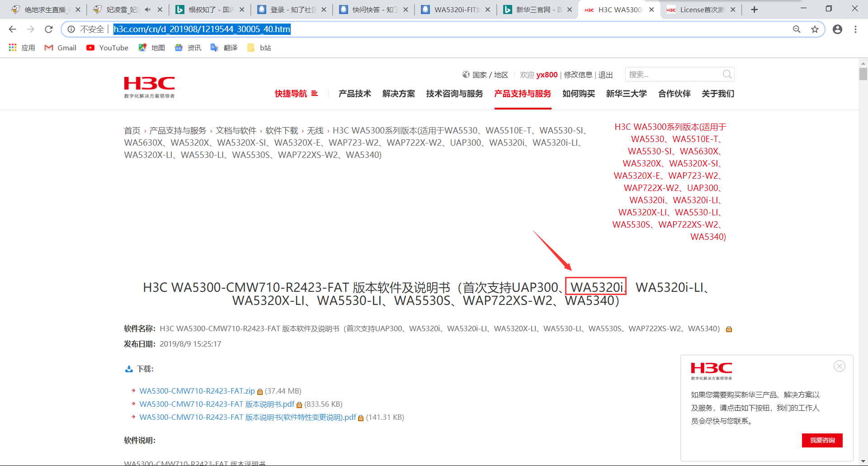This screenshot has height=466, width=868.
Task: Open the site security info icon
Action: (71, 29)
